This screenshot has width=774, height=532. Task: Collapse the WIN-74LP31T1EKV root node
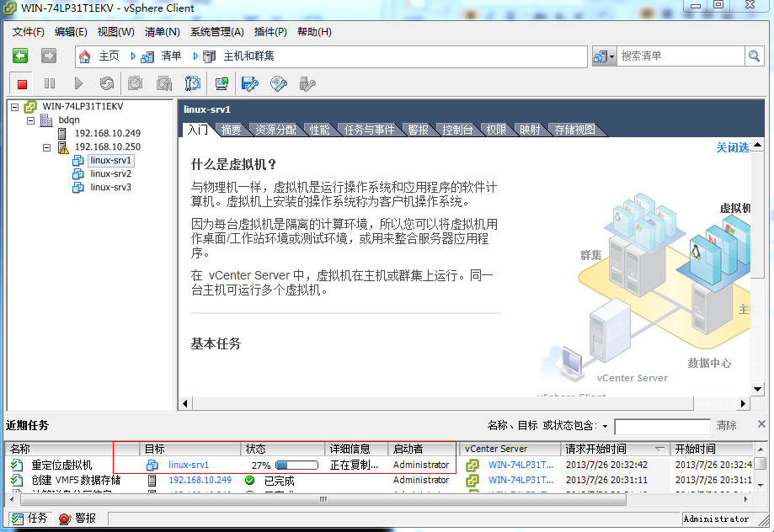pos(15,107)
